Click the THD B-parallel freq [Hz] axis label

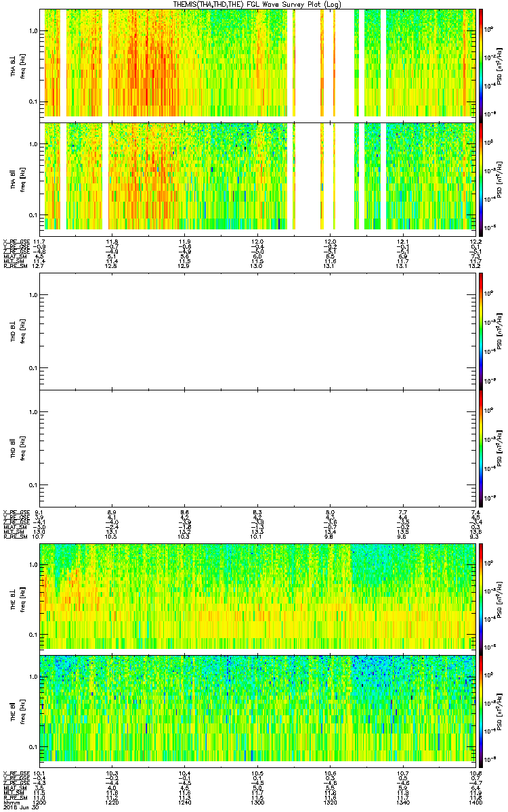point(22,447)
